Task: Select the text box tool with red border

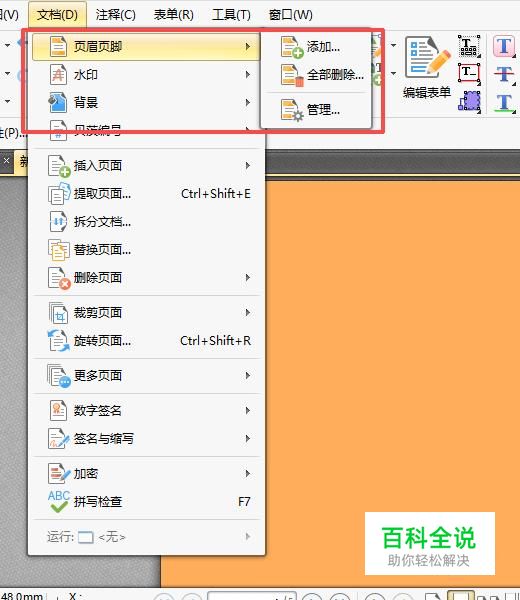Action: pos(469,74)
